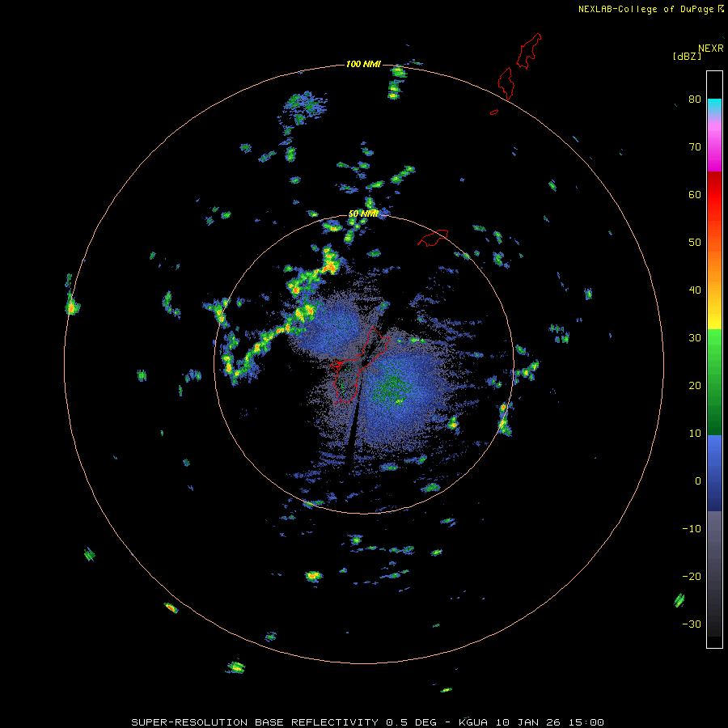Viewport: 728px width, 728px height.
Task: Click the 100 NMI range ring label
Action: tap(363, 64)
